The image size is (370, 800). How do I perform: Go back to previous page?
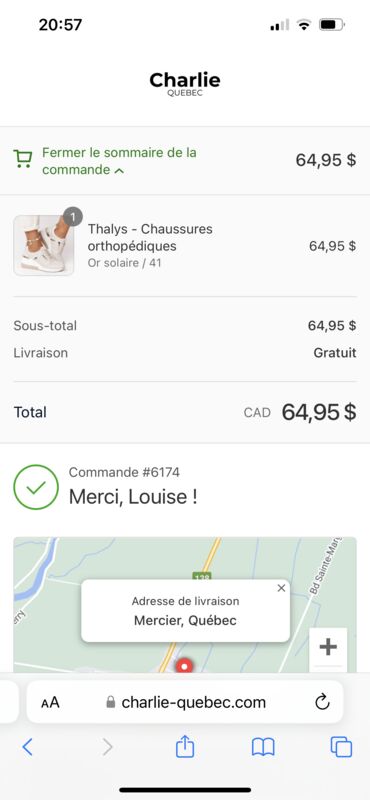point(28,747)
